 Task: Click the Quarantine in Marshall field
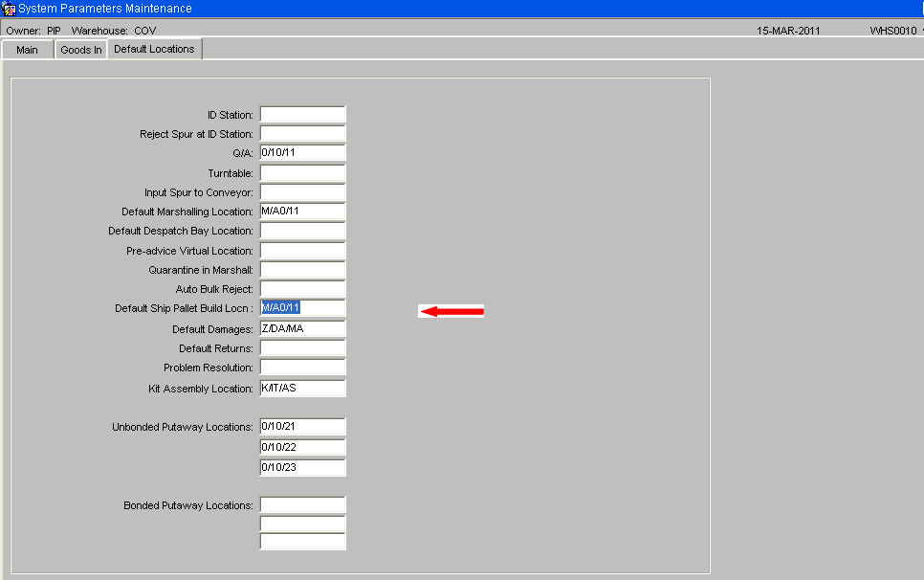pos(303,270)
